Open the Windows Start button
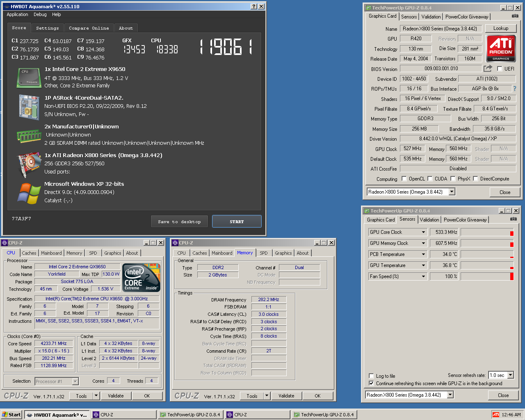This screenshot has width=525, height=420. click(11, 415)
